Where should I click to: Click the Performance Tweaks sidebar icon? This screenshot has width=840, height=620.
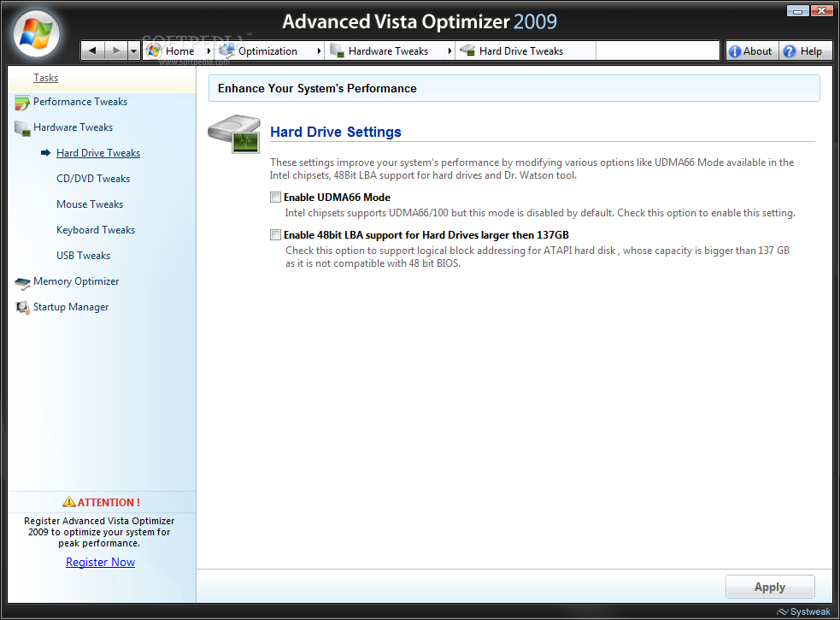22,103
